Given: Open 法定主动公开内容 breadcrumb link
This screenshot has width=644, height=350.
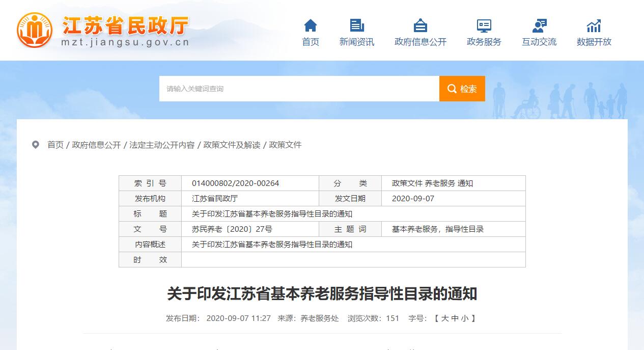Looking at the screenshot, I should click(162, 145).
